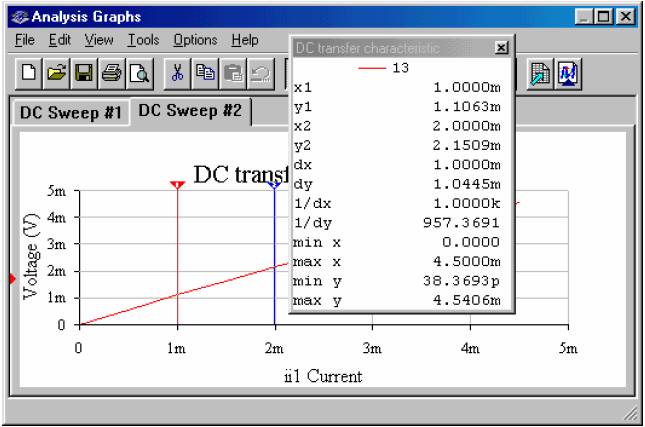Click the Analysis Graphs app icon in title bar
The image size is (645, 427).
coord(20,17)
